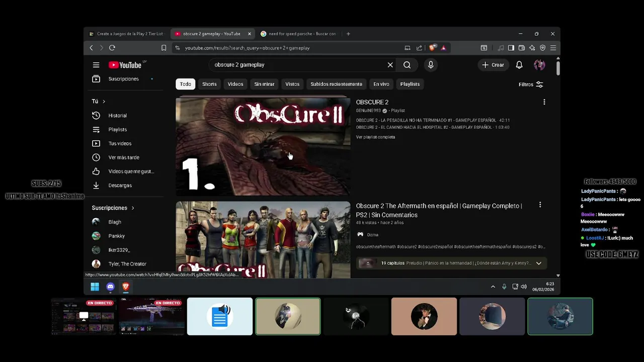Image resolution: width=644 pixels, height=362 pixels.
Task: Open the Obscure II playlist thumbnail
Action: 263,146
